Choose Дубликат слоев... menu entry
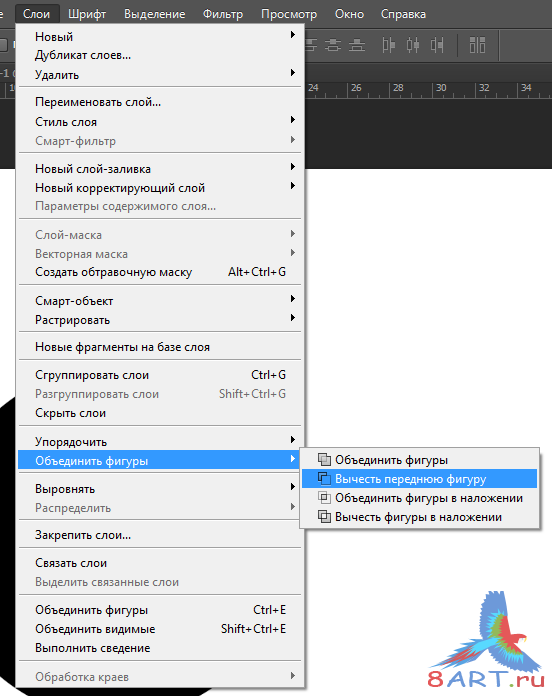This screenshot has width=552, height=696. pyautogui.click(x=160, y=55)
